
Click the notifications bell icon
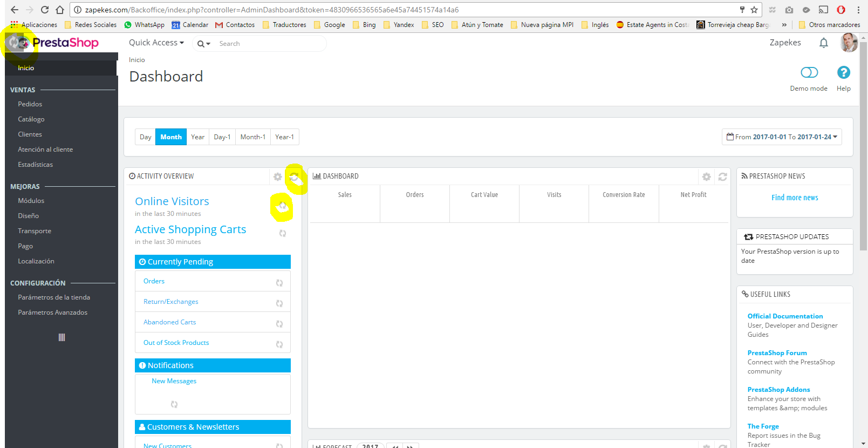pyautogui.click(x=823, y=43)
